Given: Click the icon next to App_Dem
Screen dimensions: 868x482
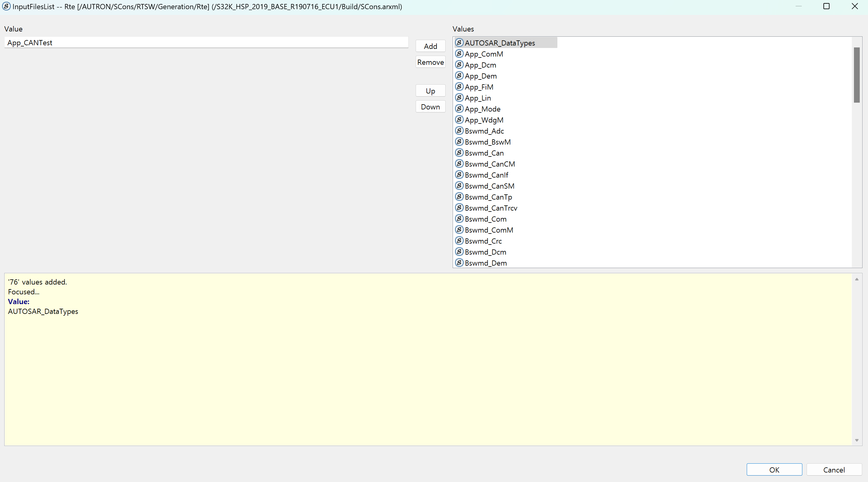Looking at the screenshot, I should pyautogui.click(x=459, y=75).
